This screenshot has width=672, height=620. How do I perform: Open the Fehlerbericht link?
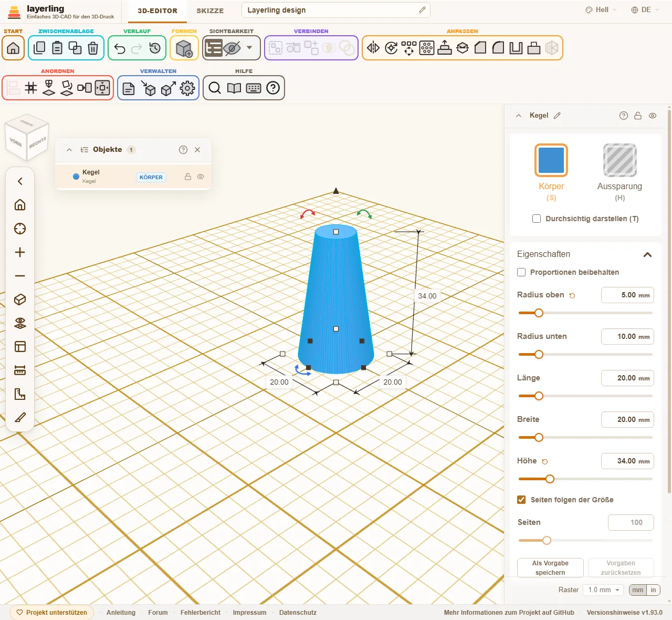point(201,613)
